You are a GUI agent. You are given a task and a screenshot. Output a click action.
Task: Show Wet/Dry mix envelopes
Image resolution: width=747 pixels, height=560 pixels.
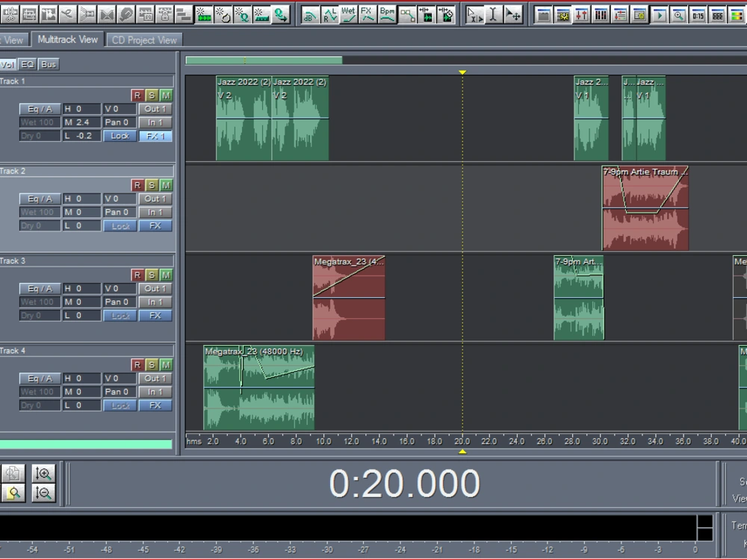coord(349,14)
